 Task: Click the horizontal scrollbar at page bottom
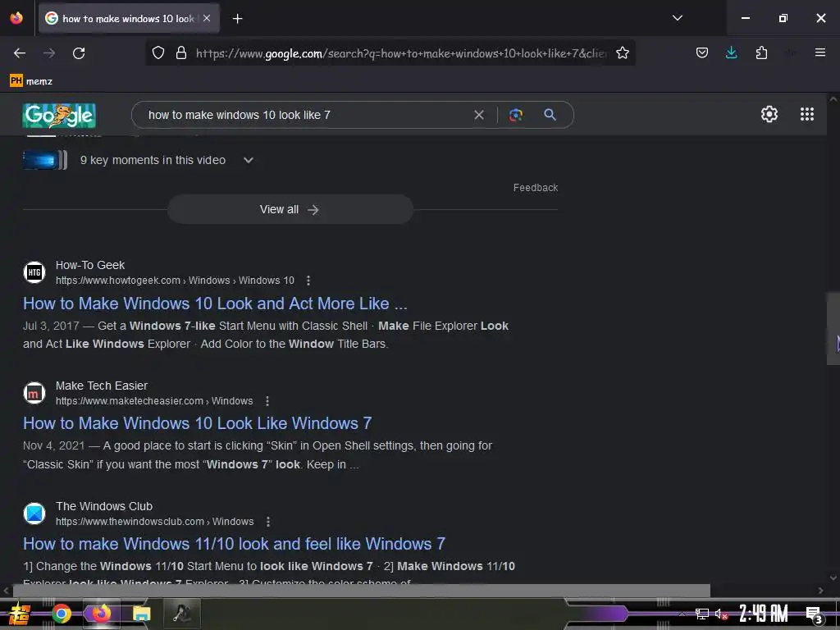(362, 591)
